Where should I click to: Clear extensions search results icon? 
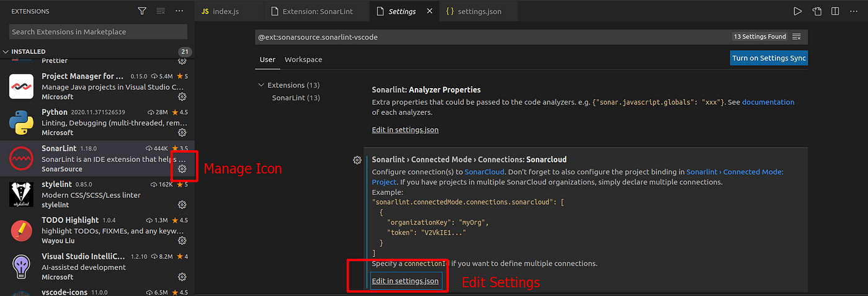click(x=161, y=11)
